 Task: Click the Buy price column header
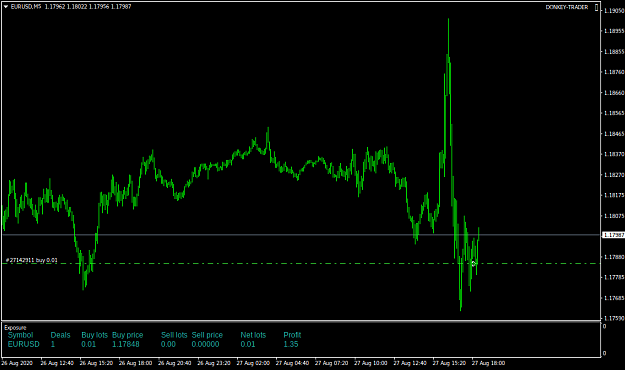[x=127, y=335]
